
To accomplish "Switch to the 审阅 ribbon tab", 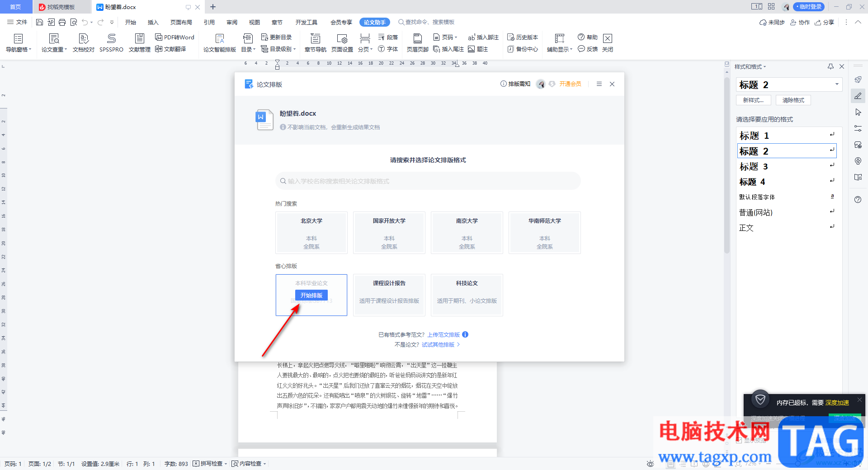I will click(232, 22).
